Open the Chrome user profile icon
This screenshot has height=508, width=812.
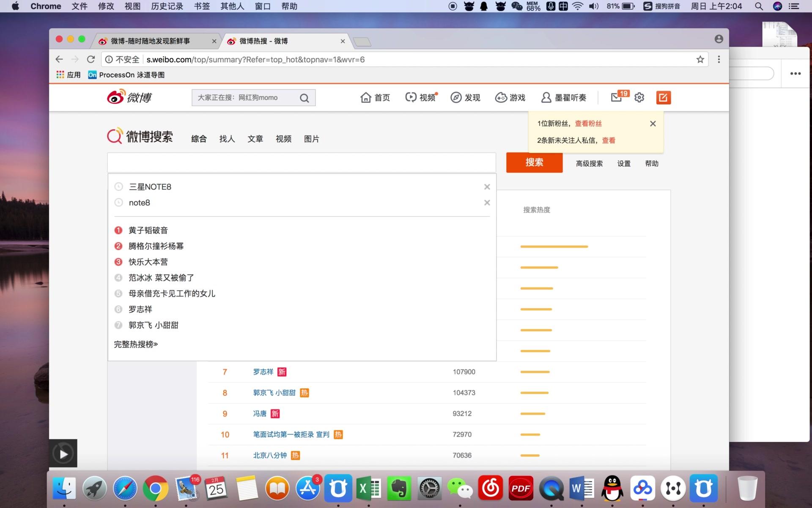[719, 39]
